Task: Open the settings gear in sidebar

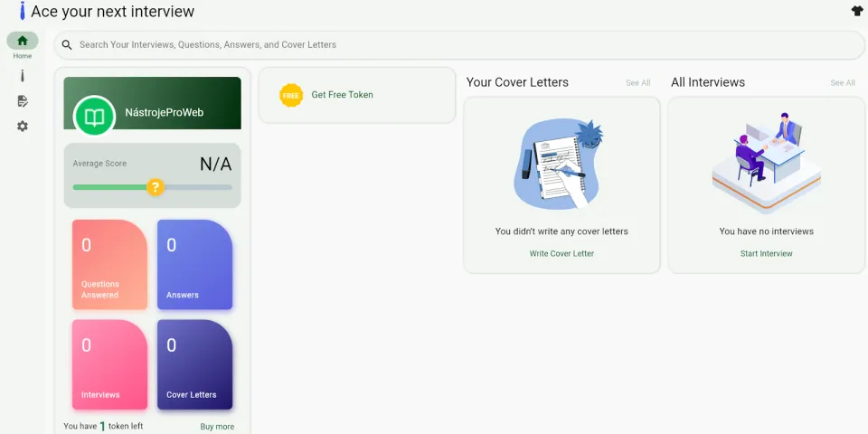Action: click(x=22, y=127)
